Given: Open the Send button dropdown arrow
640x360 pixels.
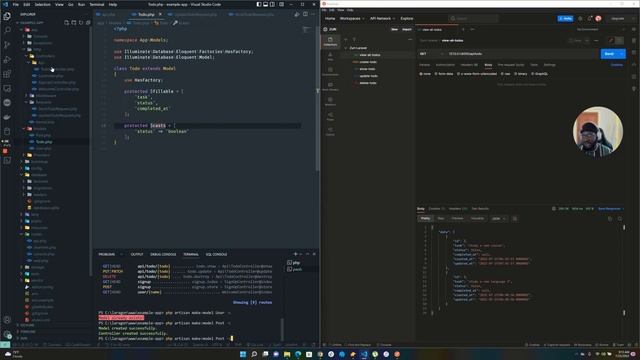Looking at the screenshot, I should pos(622,54).
